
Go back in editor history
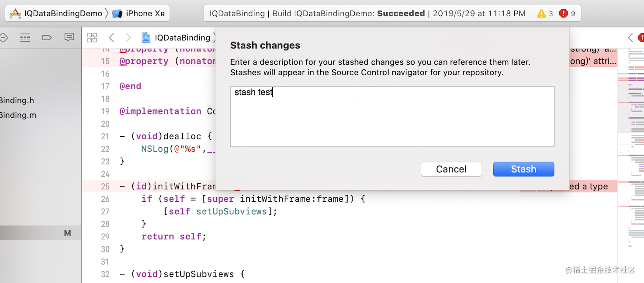pos(111,38)
